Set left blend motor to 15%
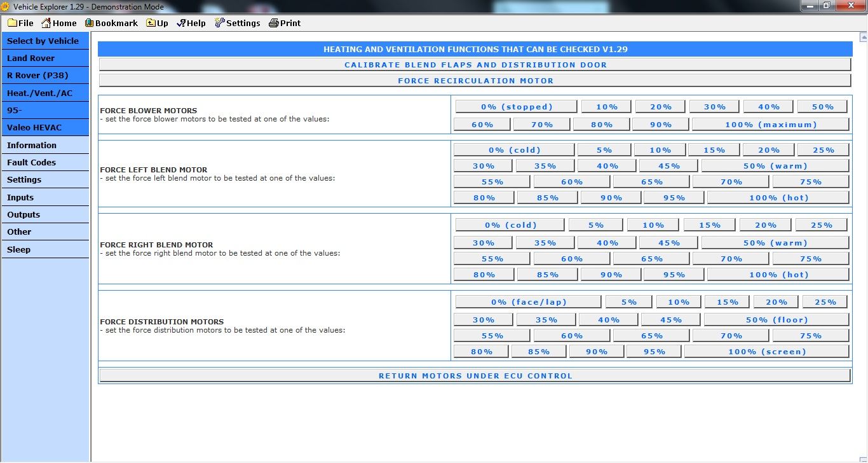This screenshot has height=463, width=868. coord(714,150)
